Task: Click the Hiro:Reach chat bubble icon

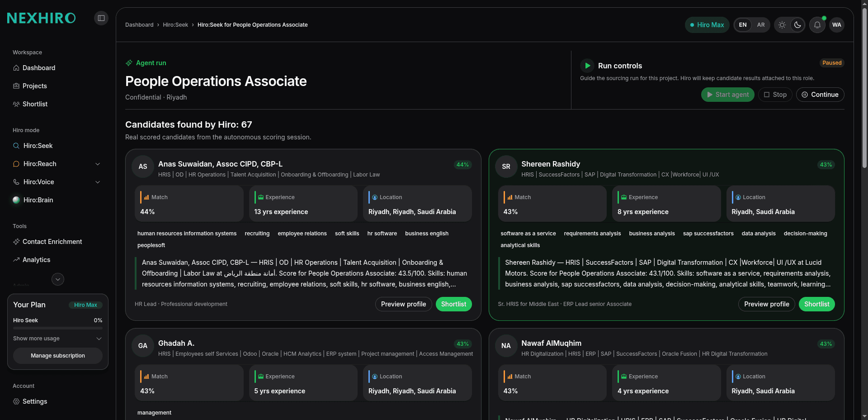Action: [16, 164]
